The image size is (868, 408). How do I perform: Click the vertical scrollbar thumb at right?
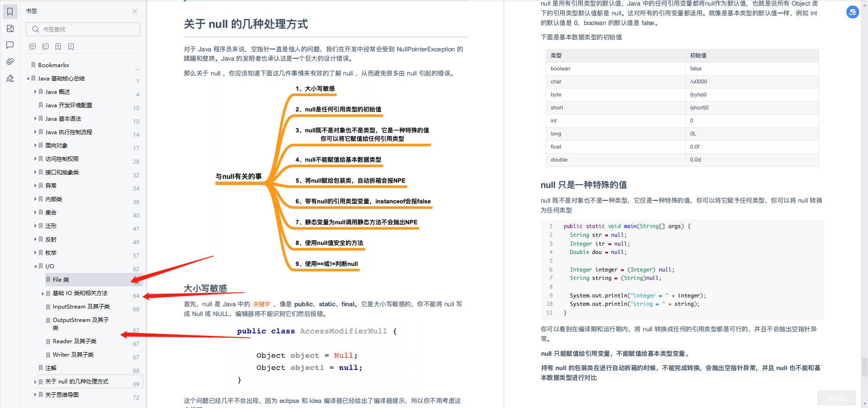point(864,367)
